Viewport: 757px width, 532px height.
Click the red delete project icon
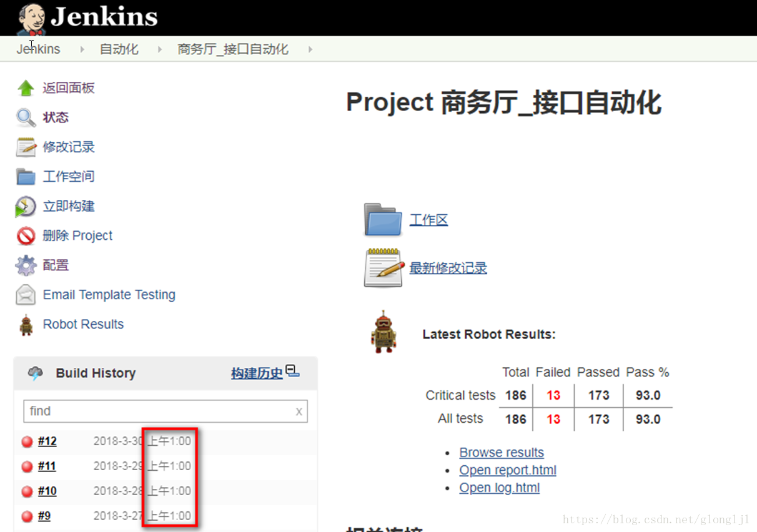[x=26, y=236]
